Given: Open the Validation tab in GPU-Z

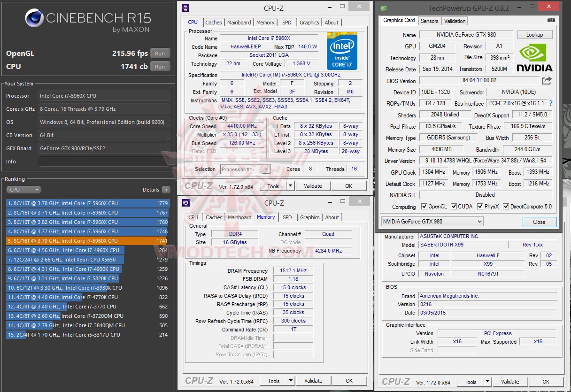Looking at the screenshot, I should tap(455, 21).
